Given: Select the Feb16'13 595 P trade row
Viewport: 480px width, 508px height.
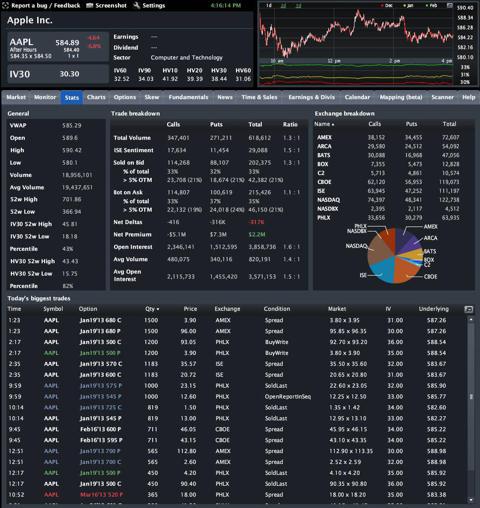Looking at the screenshot, I should coord(236,440).
